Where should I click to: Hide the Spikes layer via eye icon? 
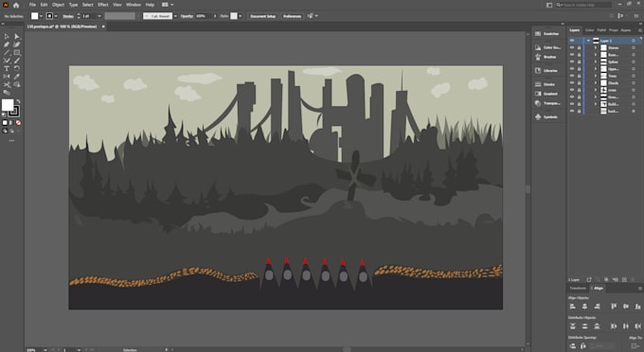click(x=572, y=62)
